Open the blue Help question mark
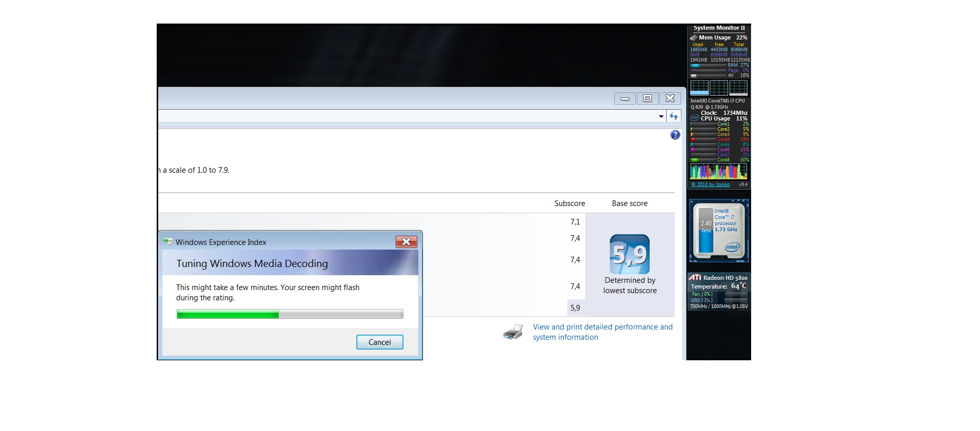The height and width of the screenshot is (431, 980). tap(675, 135)
